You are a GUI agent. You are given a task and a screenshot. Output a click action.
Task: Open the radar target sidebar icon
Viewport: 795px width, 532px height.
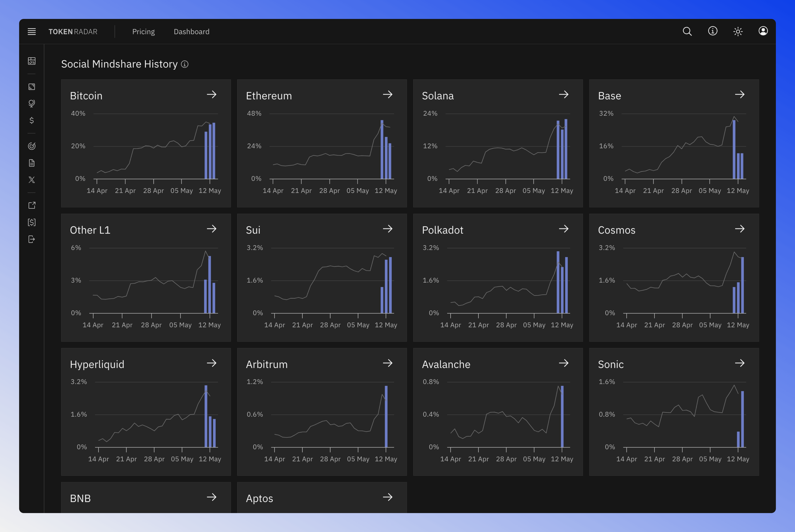pyautogui.click(x=32, y=146)
